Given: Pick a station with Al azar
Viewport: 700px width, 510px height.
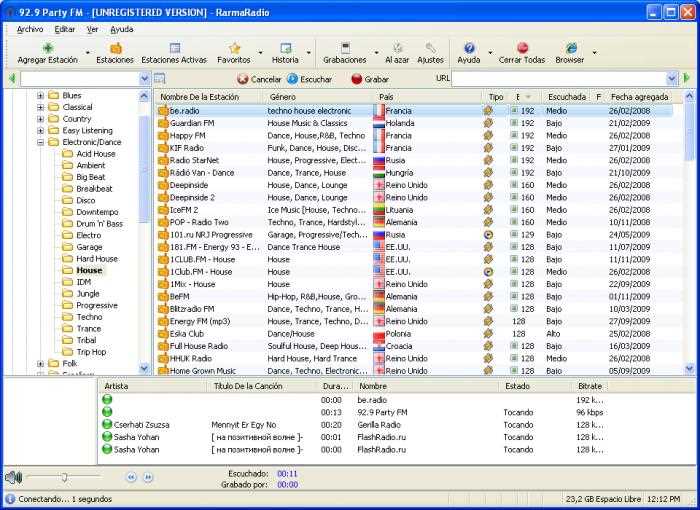Looking at the screenshot, I should (x=397, y=48).
